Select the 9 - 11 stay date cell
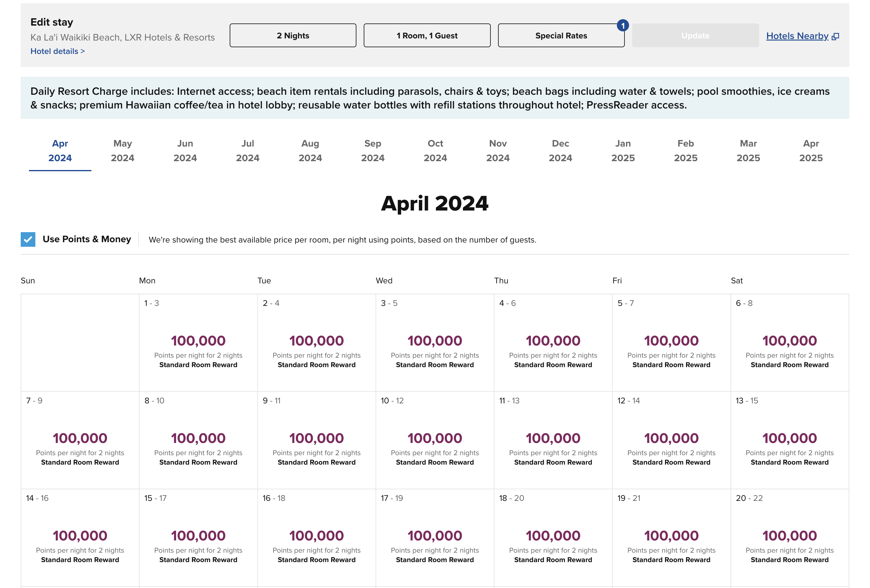The width and height of the screenshot is (870, 588). click(x=317, y=440)
